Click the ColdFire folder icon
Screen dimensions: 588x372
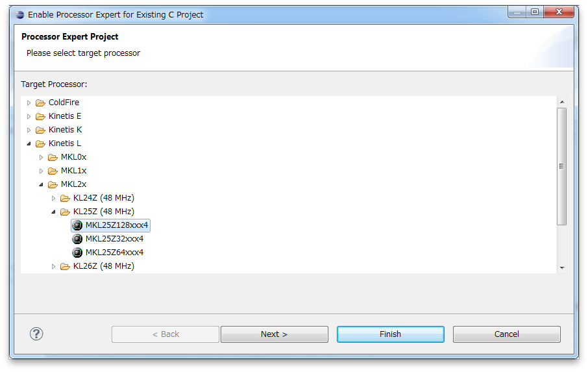click(x=40, y=103)
